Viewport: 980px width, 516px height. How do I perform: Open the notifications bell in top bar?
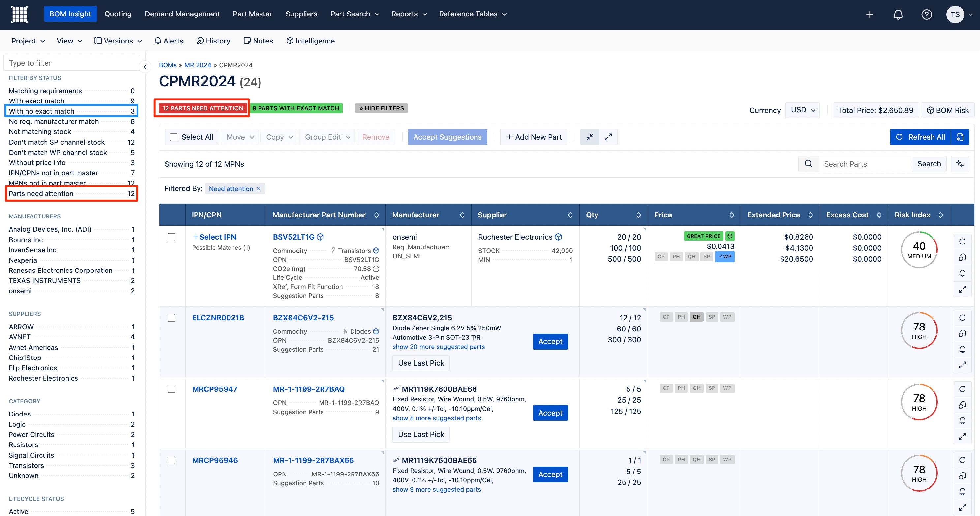pyautogui.click(x=898, y=14)
